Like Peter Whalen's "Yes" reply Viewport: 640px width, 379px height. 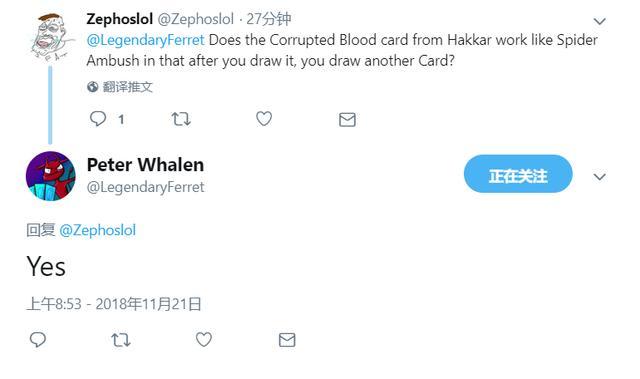pos(204,339)
